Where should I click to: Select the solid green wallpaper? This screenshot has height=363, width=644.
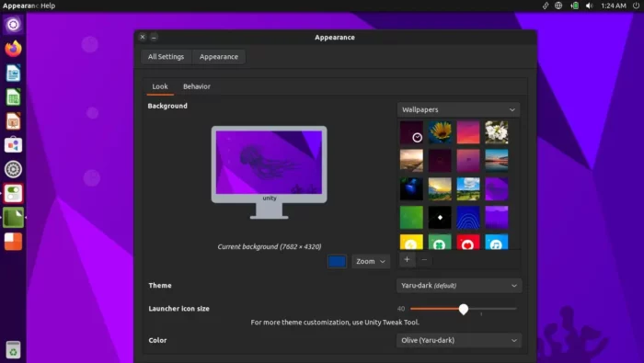(411, 218)
